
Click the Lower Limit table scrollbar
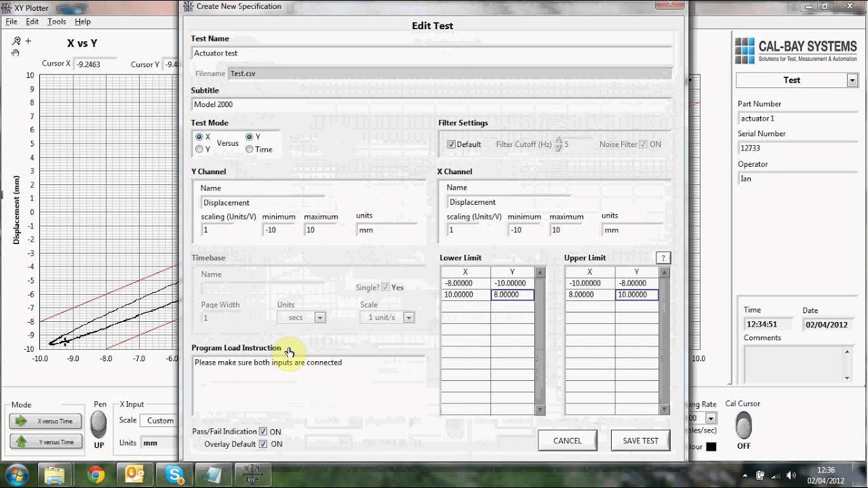[540, 341]
